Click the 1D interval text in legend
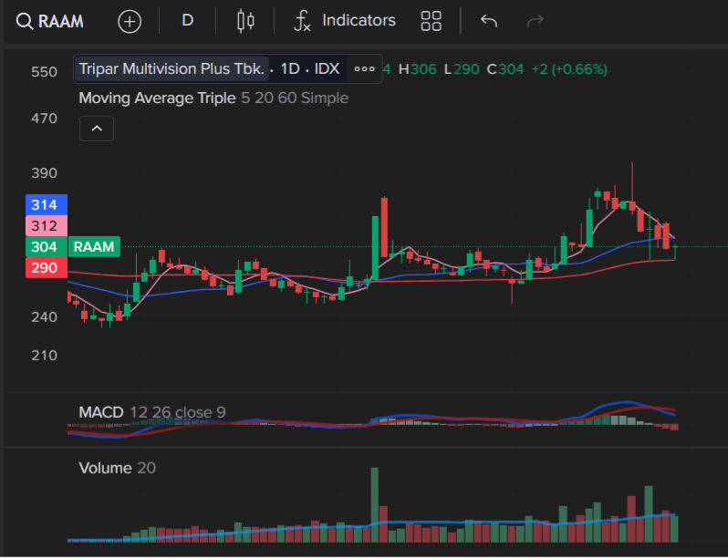Viewport: 728px width, 560px height. [x=290, y=68]
